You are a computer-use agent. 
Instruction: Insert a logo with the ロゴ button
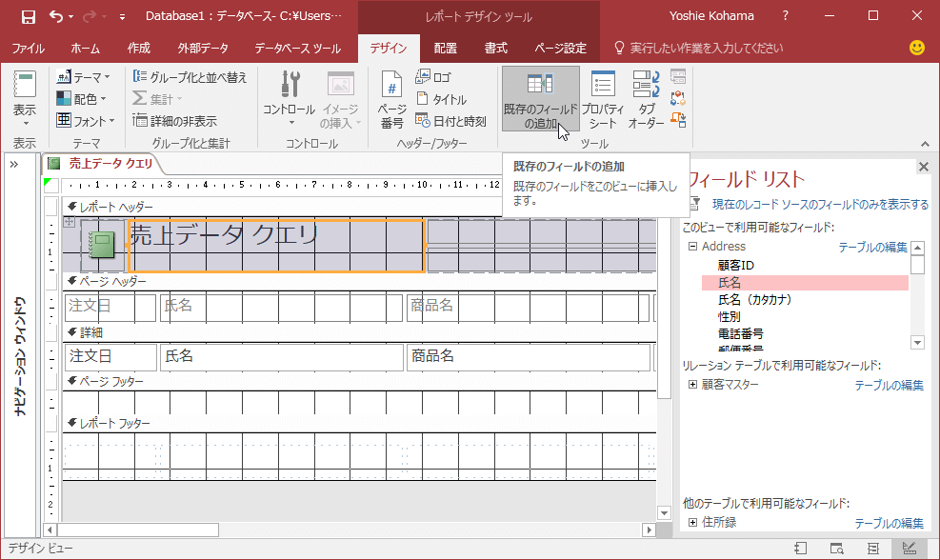[434, 77]
